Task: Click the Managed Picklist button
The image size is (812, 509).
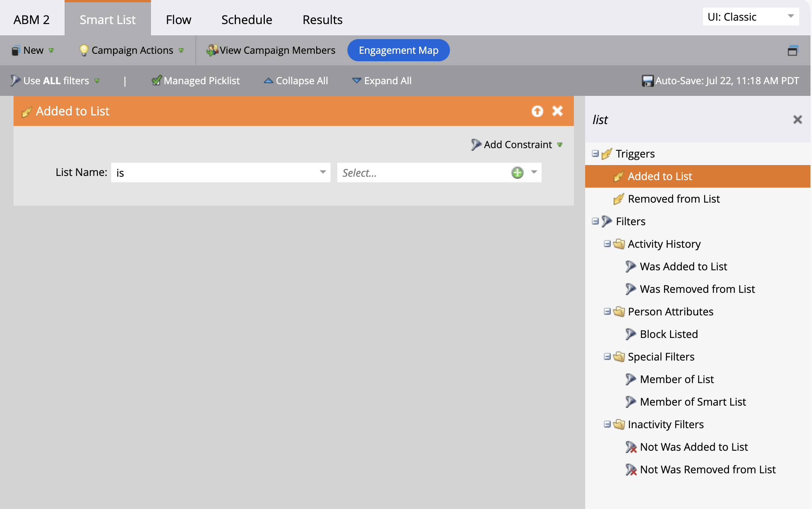Action: [196, 80]
